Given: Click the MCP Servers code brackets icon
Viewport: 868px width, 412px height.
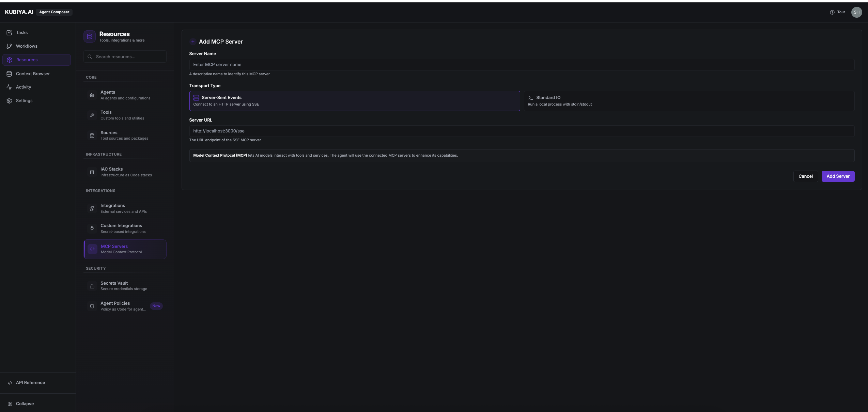Looking at the screenshot, I should tap(92, 249).
